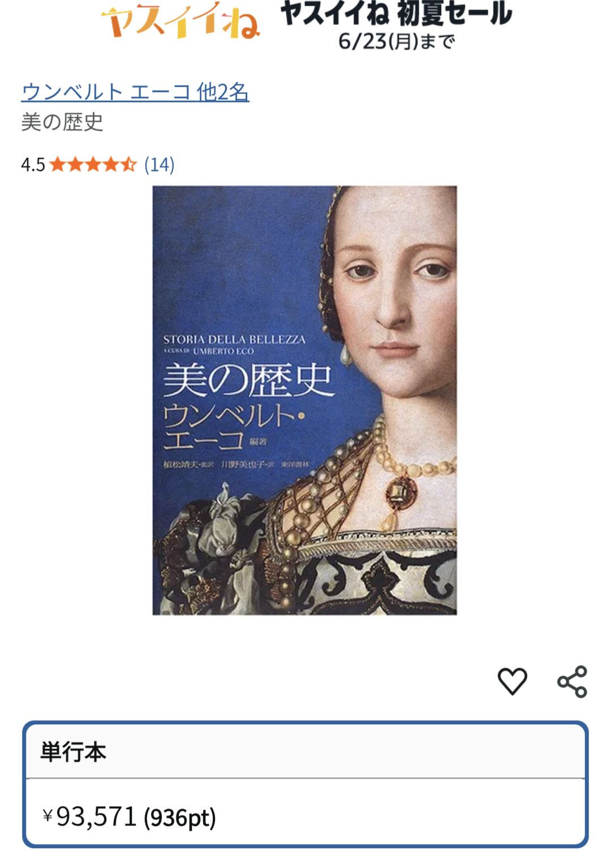This screenshot has width=611, height=868.
Task: Click the translator credits line on cover
Action: pyautogui.click(x=236, y=464)
